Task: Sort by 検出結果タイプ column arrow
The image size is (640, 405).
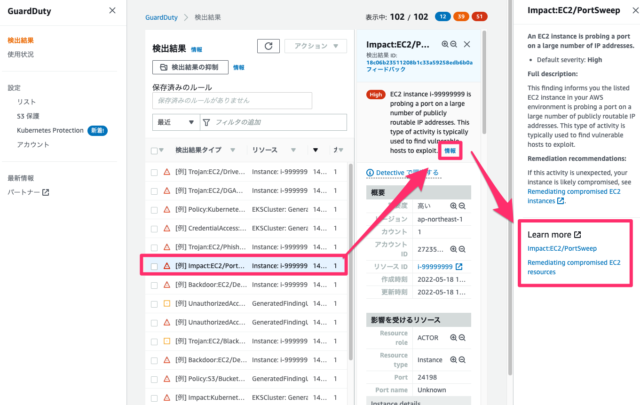Action: click(233, 150)
